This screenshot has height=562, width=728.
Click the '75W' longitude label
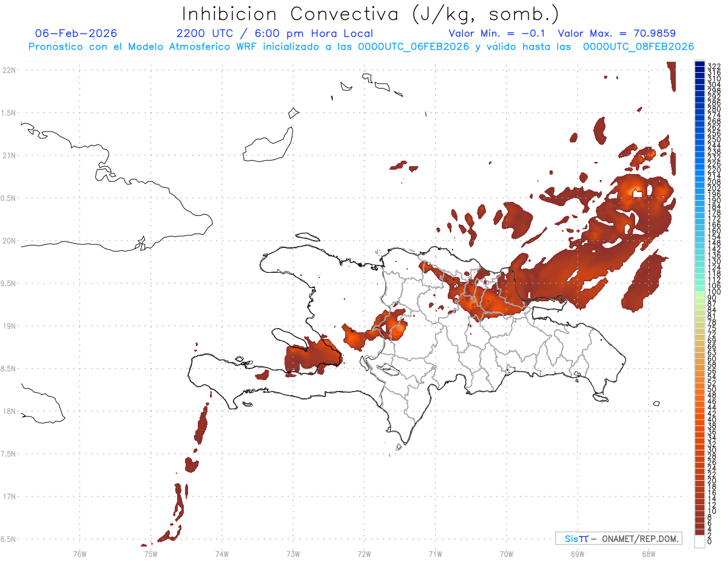pyautogui.click(x=150, y=554)
